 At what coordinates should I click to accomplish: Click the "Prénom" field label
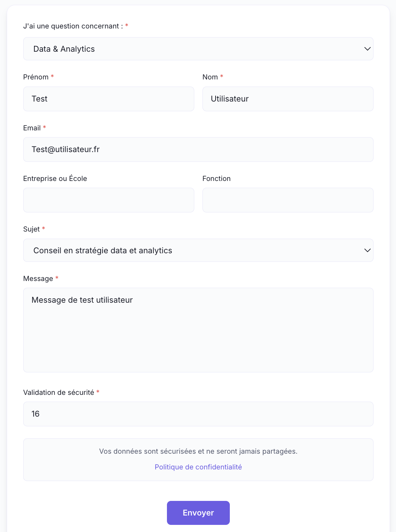(x=36, y=77)
